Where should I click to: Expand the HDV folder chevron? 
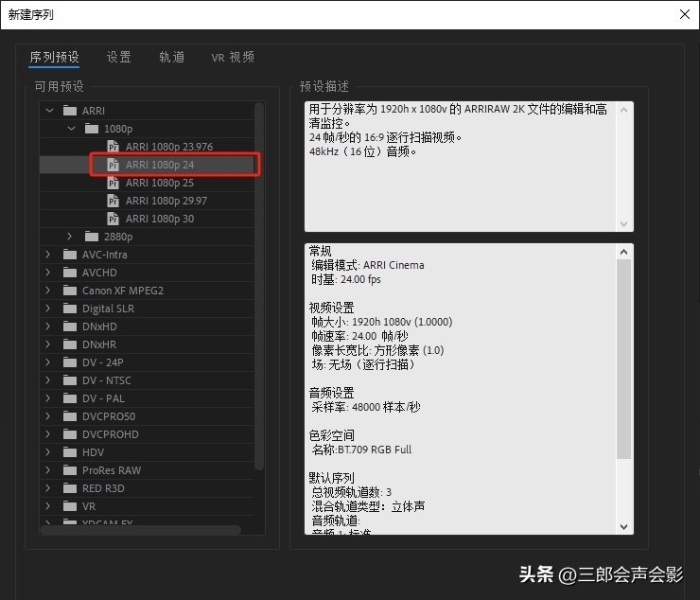coord(47,452)
